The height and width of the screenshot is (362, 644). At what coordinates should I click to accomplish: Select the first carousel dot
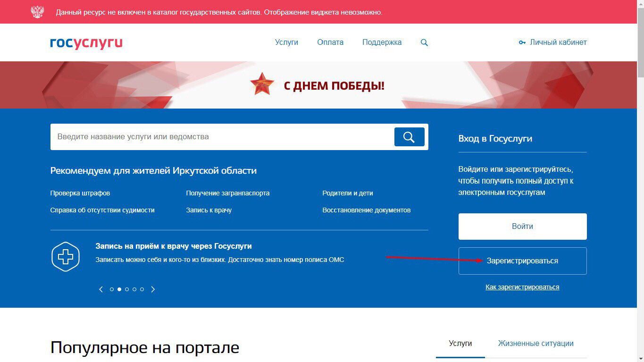click(x=112, y=289)
